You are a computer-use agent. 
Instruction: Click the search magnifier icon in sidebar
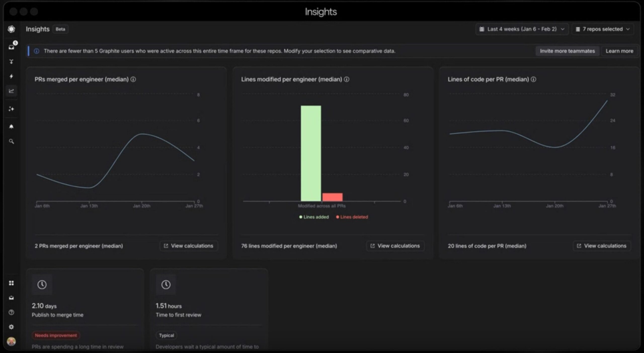click(11, 141)
